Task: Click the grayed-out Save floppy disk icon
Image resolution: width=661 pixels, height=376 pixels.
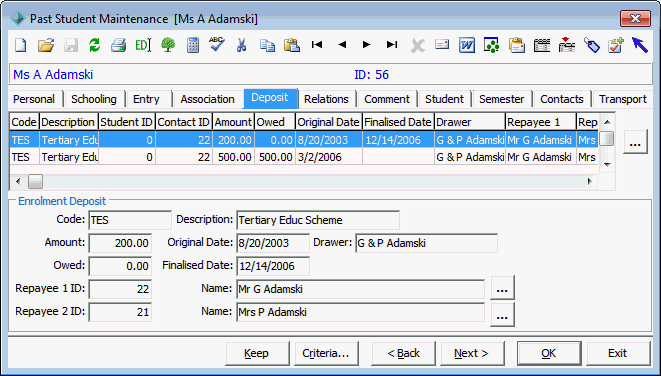Action: point(70,45)
